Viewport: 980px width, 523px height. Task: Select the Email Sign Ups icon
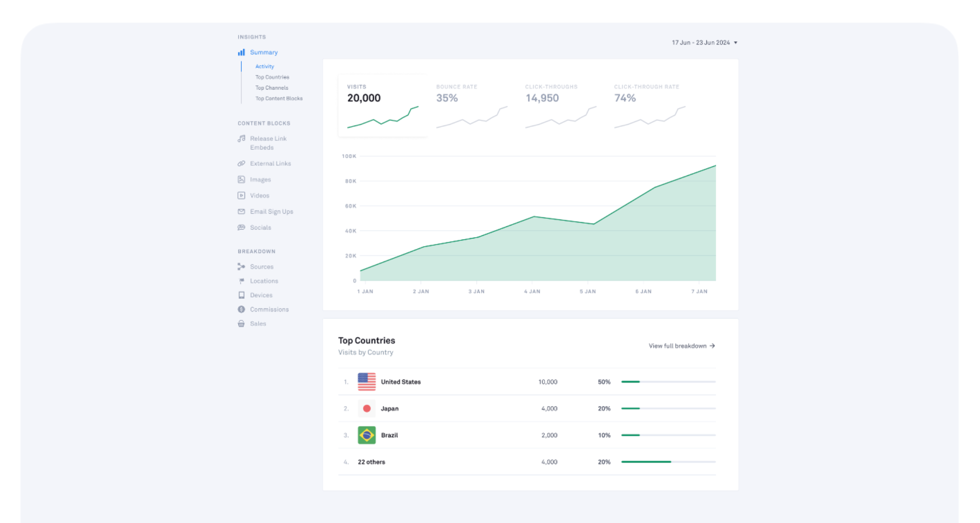point(241,211)
